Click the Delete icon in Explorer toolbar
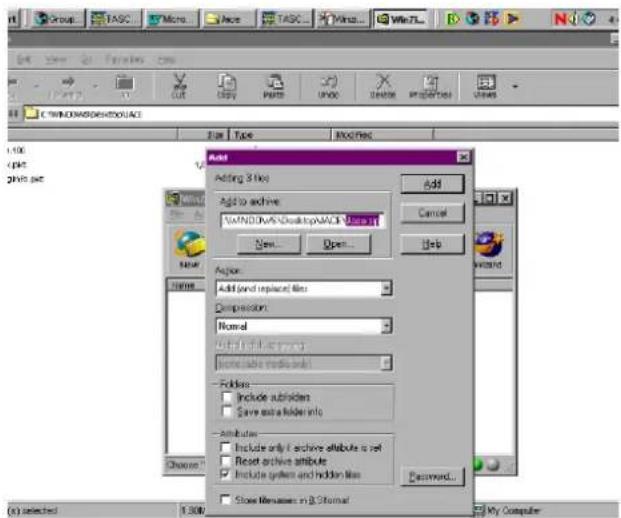The image size is (621, 518). click(x=383, y=86)
